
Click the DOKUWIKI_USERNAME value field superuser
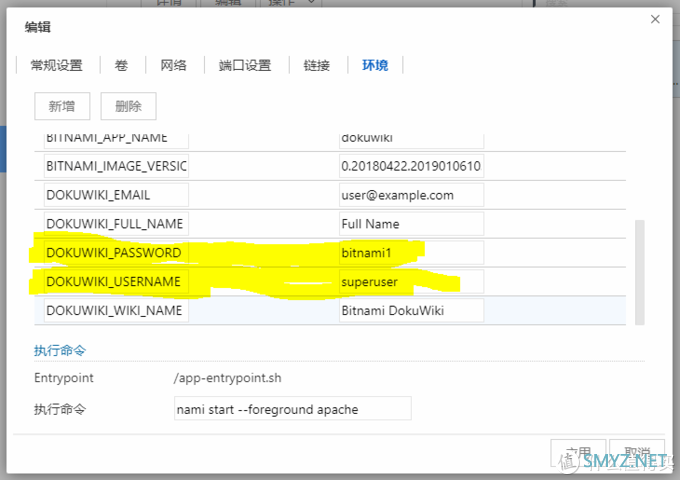click(411, 281)
